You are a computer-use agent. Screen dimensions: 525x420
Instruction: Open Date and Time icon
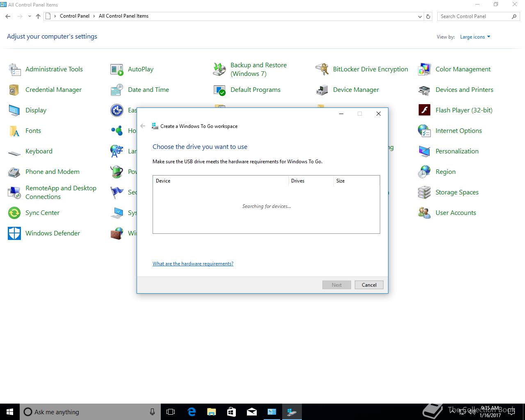pos(117,90)
